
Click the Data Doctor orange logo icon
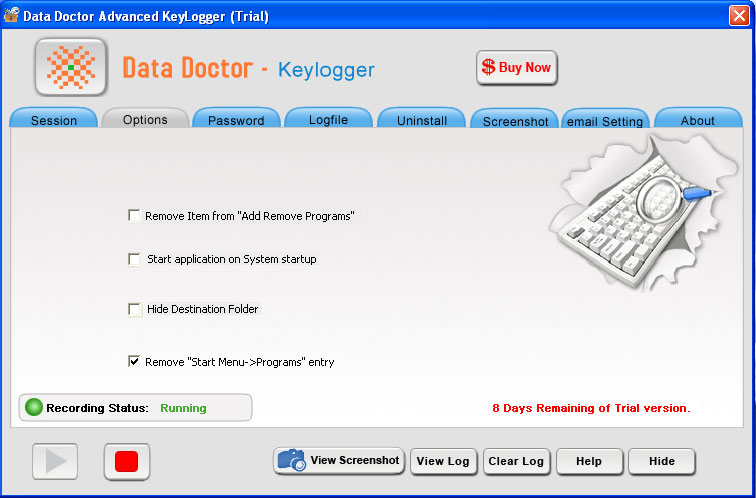[x=71, y=67]
